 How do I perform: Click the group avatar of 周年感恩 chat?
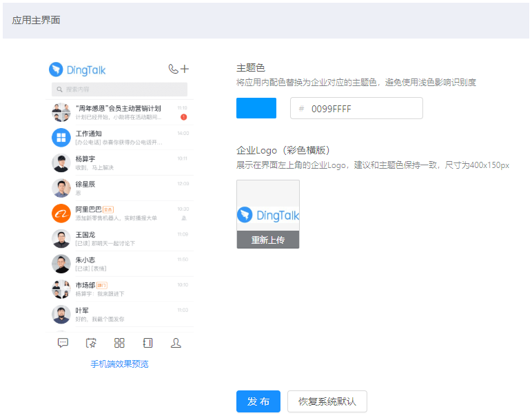(61, 112)
